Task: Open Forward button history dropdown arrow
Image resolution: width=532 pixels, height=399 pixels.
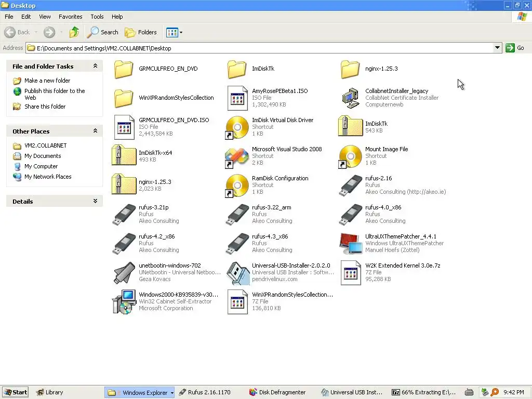Action: point(61,32)
